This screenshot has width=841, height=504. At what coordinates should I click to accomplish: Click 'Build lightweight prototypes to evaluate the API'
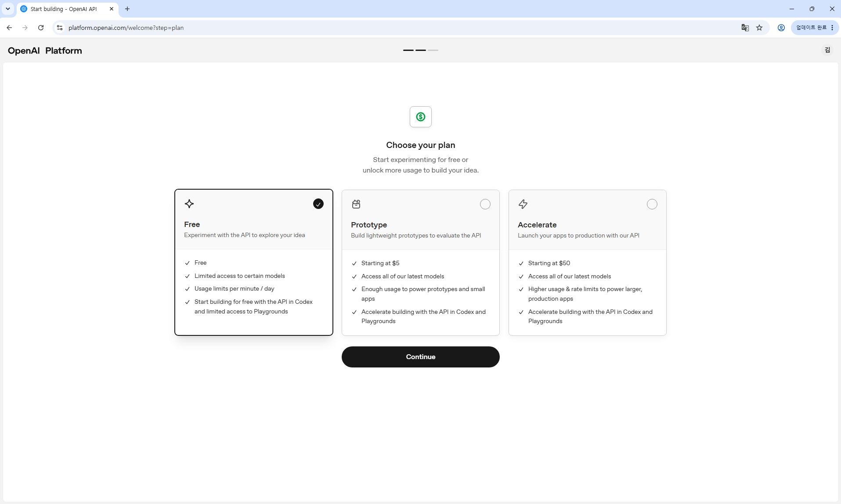416,236
